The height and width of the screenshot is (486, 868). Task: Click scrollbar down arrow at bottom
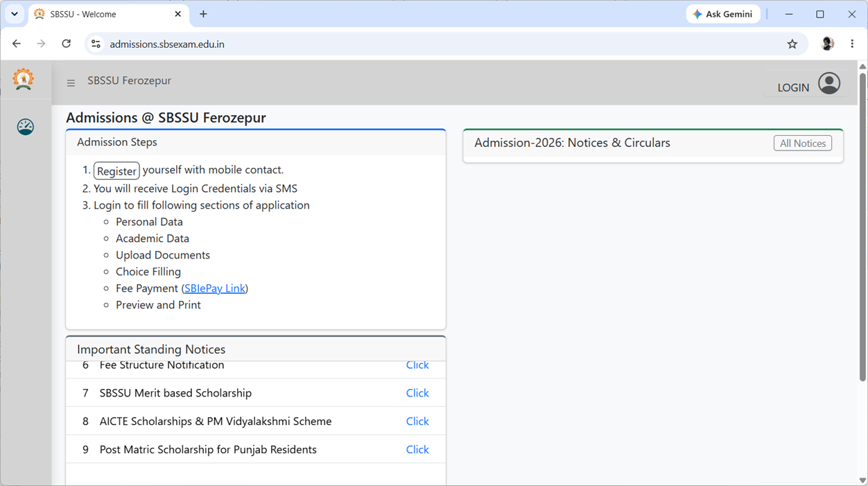click(862, 480)
